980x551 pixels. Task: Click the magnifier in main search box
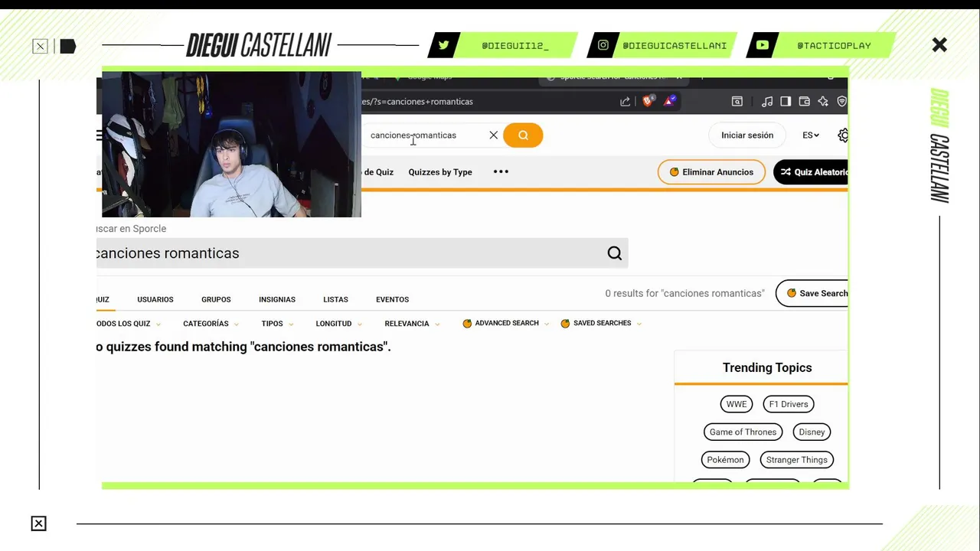click(615, 253)
